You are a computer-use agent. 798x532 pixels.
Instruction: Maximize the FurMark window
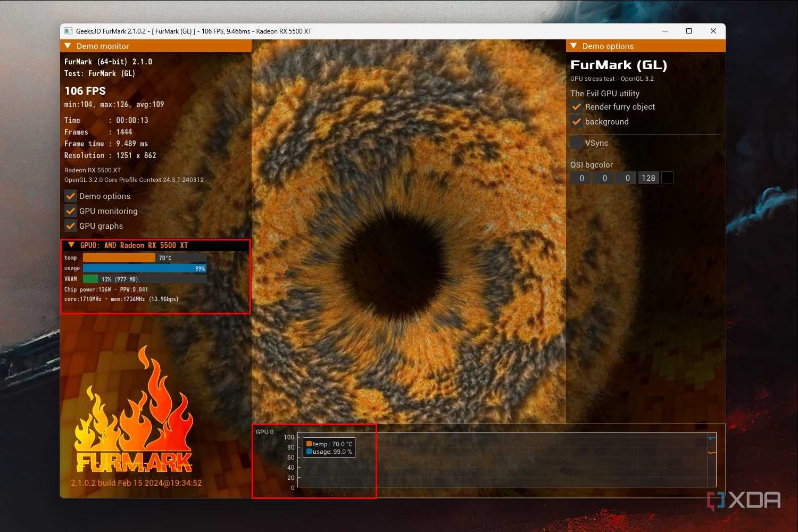pos(689,31)
